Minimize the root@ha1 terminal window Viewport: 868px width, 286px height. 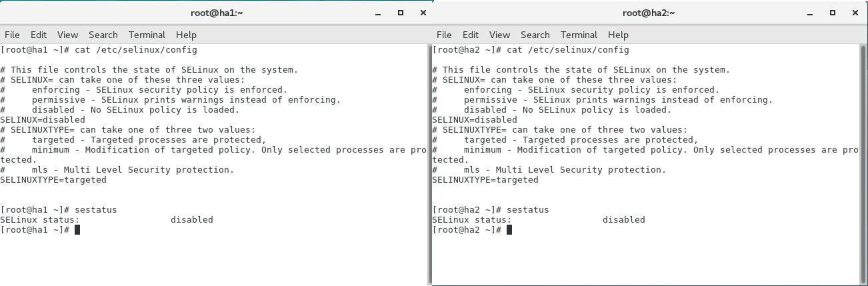[x=379, y=13]
